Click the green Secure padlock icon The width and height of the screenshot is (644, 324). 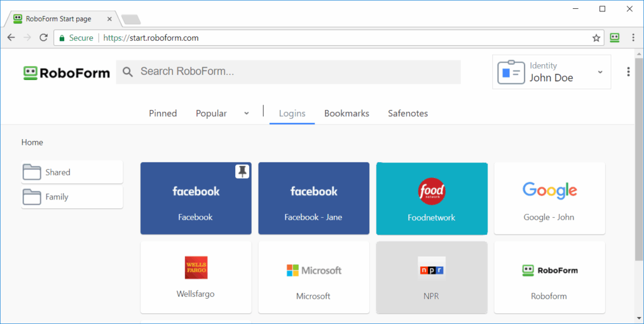62,38
